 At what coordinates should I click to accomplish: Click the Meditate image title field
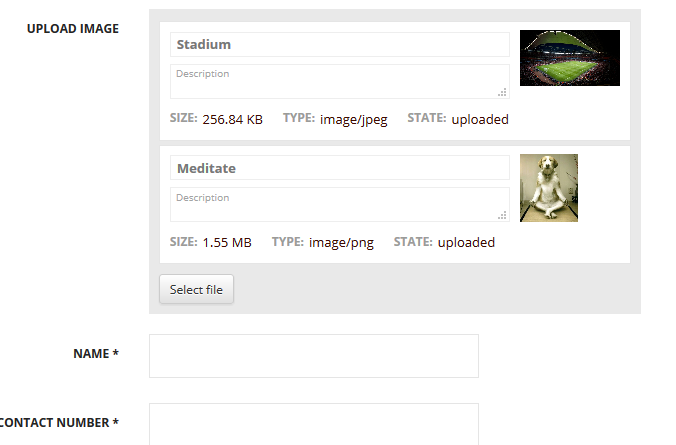(339, 168)
